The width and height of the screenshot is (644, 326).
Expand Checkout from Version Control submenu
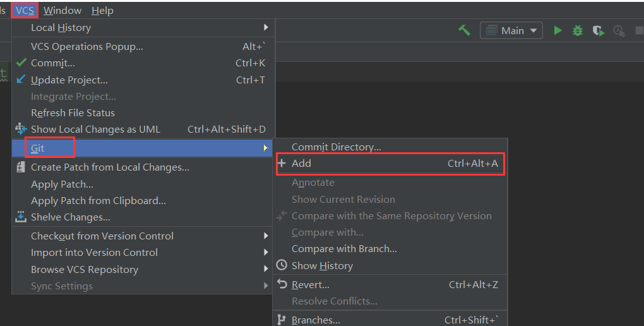pos(143,236)
